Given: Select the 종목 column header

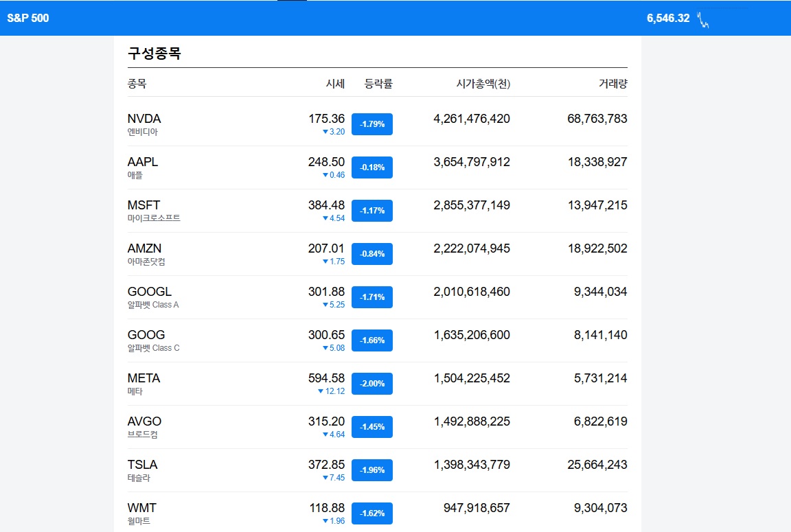Looking at the screenshot, I should 137,84.
